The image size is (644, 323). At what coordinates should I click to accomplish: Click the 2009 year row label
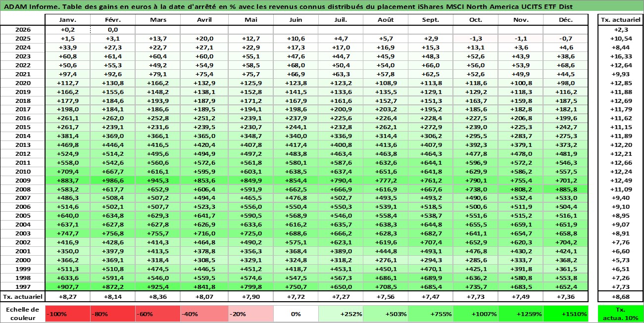pyautogui.click(x=23, y=181)
